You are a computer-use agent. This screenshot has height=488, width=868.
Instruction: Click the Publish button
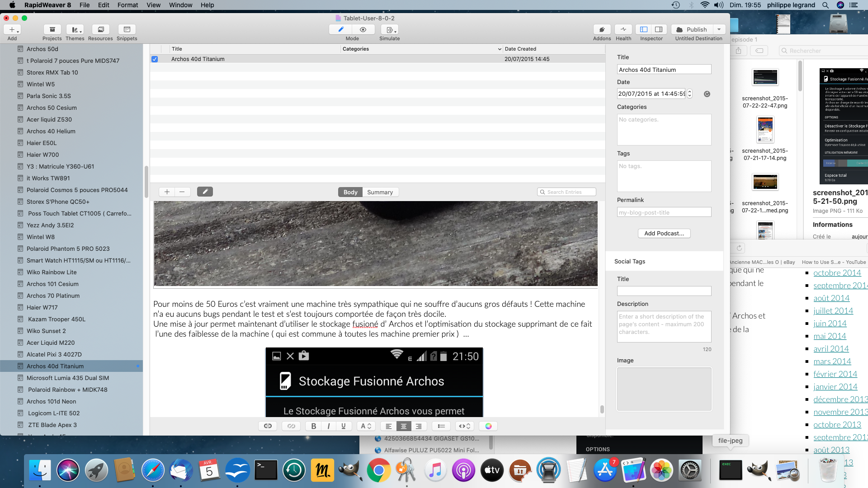pyautogui.click(x=692, y=29)
